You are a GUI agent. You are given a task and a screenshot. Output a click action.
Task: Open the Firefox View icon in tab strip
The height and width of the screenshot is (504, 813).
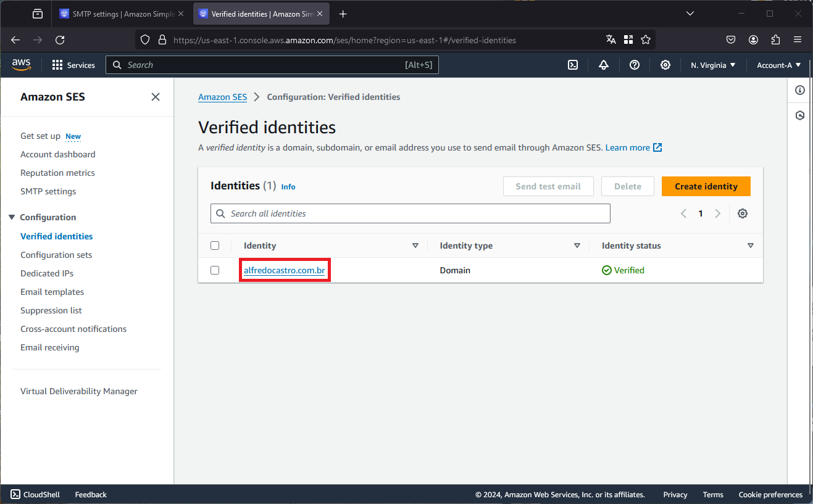pos(38,14)
